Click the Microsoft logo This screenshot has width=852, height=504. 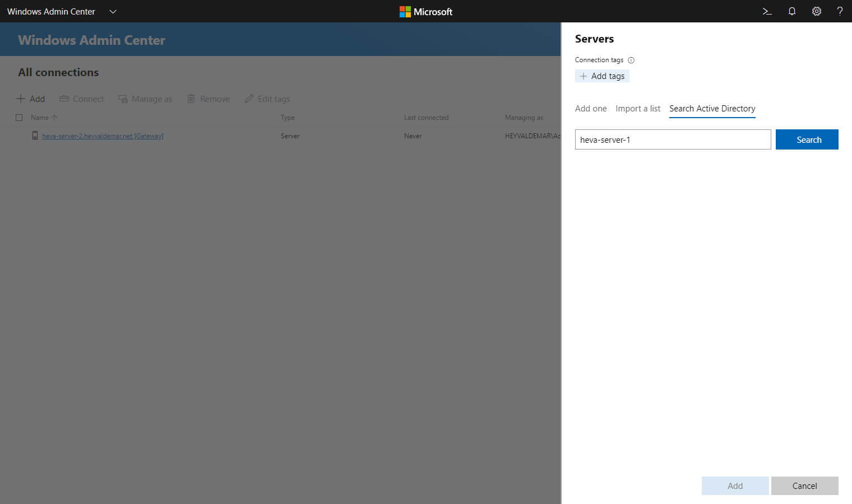coord(426,11)
